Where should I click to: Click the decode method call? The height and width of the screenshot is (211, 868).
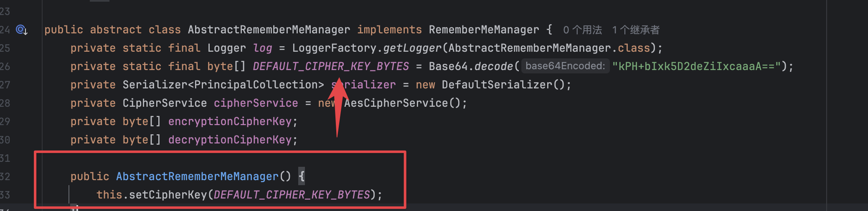[x=493, y=66]
